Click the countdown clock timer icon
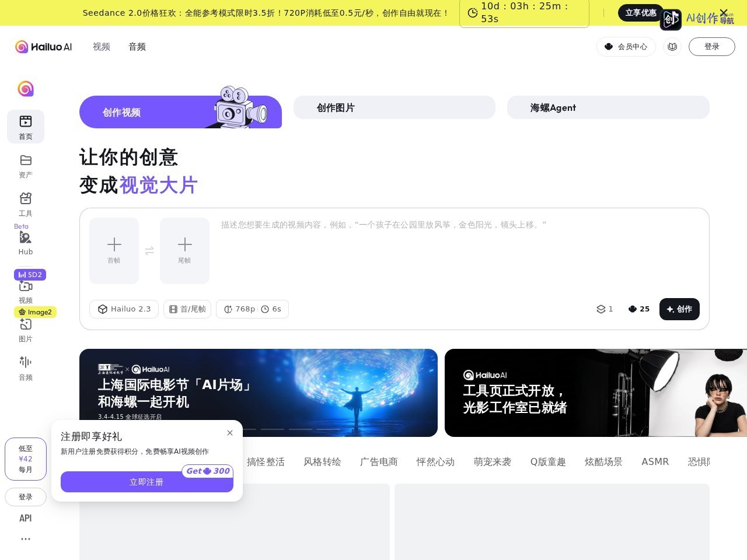 473,13
